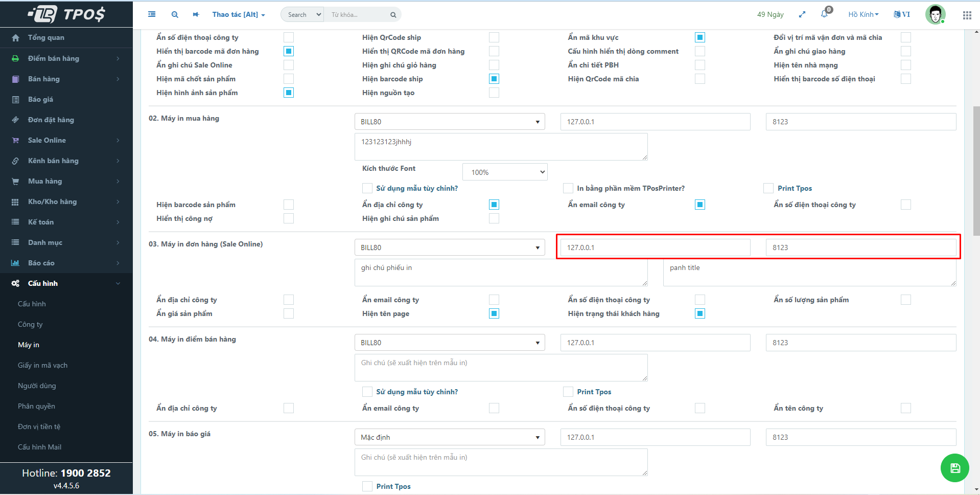Open Hồ Kính account menu
The image size is (980, 495).
pos(863,14)
